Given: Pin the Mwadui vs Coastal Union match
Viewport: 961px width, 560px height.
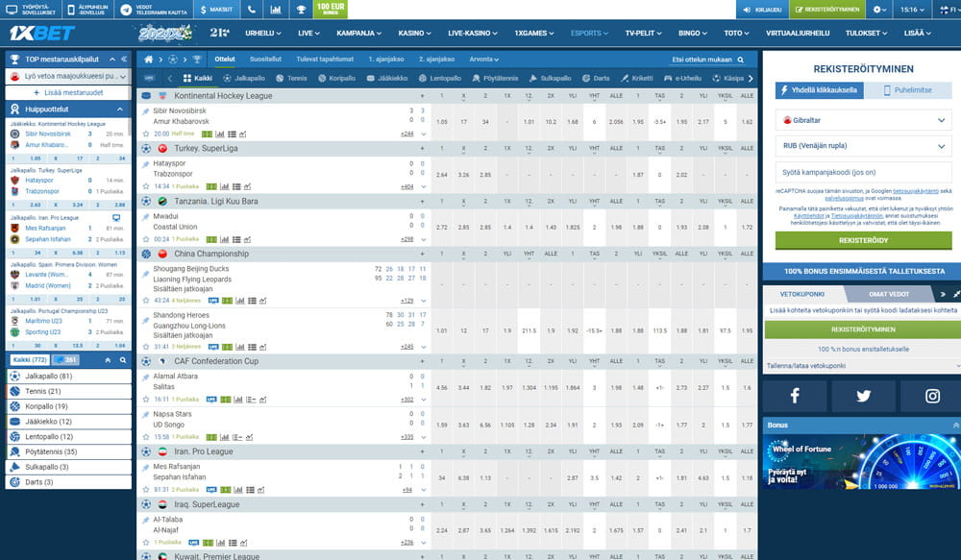Looking at the screenshot, I should 146,217.
